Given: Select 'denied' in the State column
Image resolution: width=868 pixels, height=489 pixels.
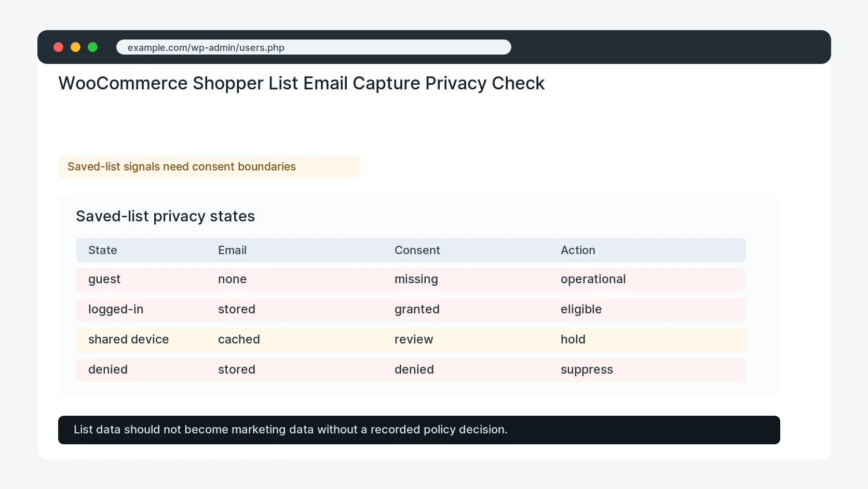Looking at the screenshot, I should pyautogui.click(x=108, y=370).
